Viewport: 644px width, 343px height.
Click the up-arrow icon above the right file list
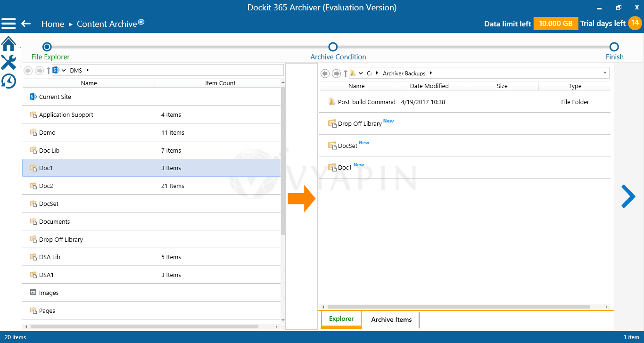pyautogui.click(x=346, y=73)
